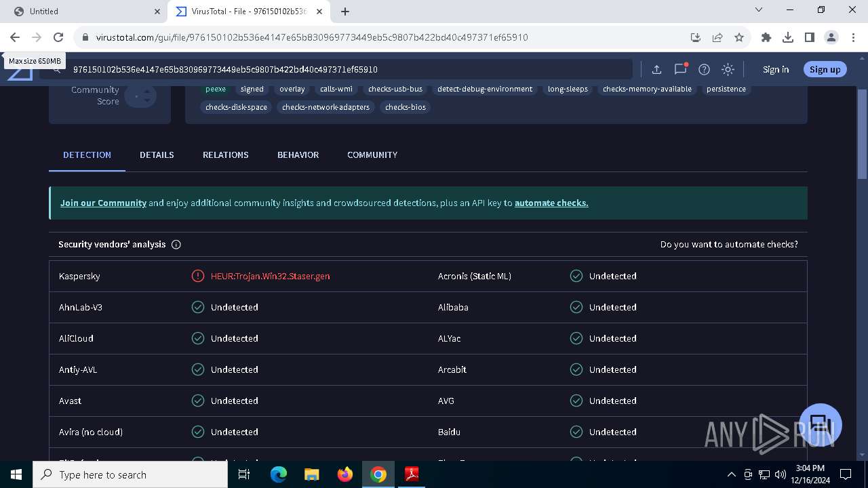
Task: Toggle the Chrome side panel icon
Action: point(810,37)
